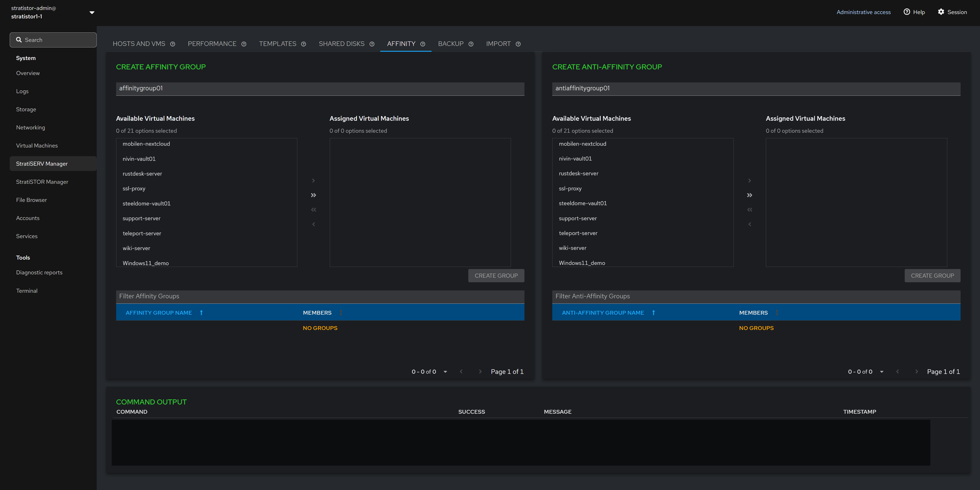Open the SHARED DISKS tab
The image size is (980, 490).
[341, 44]
